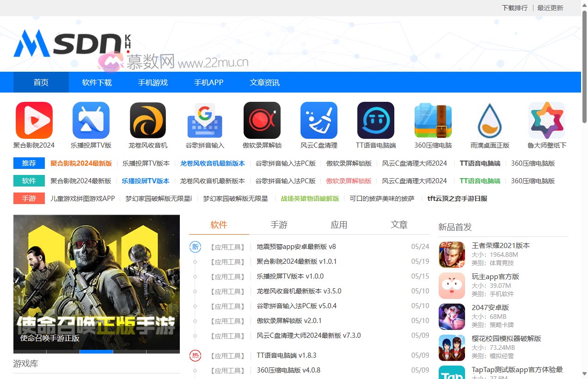Open the 地震预警app安卓最新版 entry
588x379 pixels.
(294, 247)
